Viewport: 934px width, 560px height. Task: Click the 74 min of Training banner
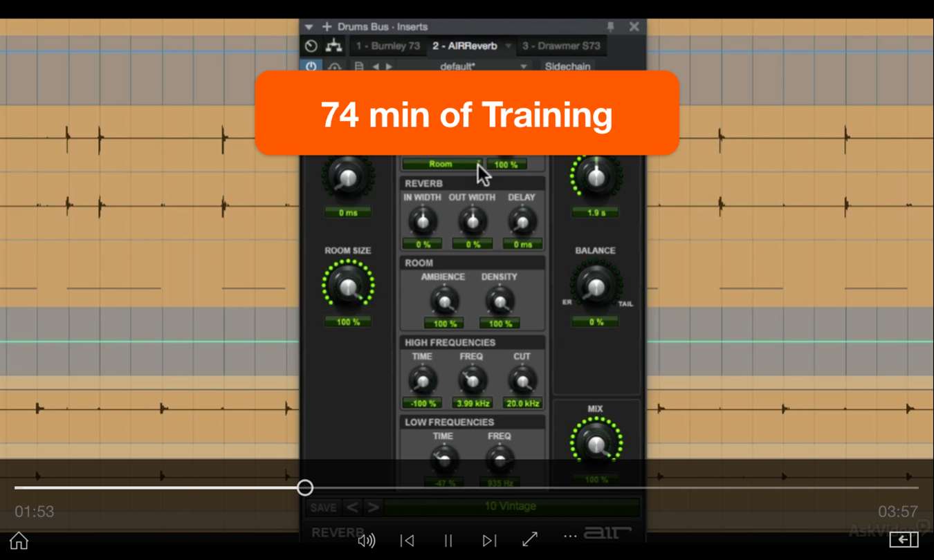tap(467, 113)
